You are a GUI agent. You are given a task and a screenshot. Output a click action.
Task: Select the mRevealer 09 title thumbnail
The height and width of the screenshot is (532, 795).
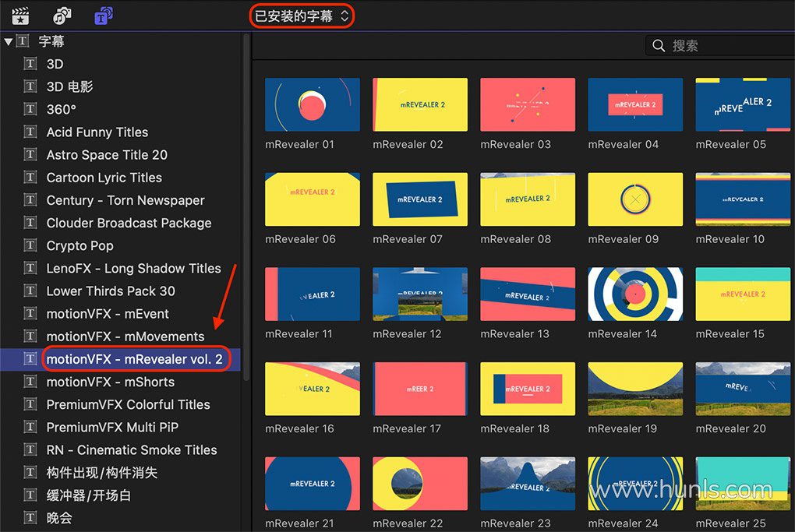[635, 199]
